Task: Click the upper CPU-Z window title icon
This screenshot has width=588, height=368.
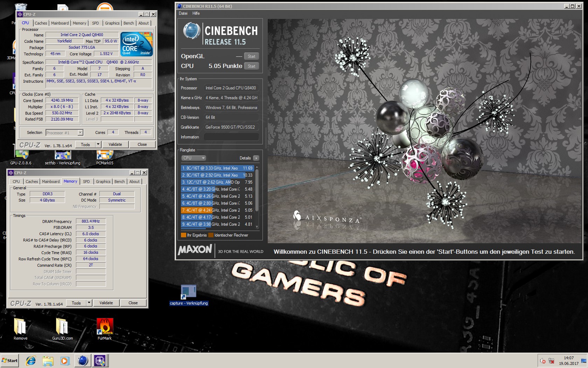Action: [20, 14]
